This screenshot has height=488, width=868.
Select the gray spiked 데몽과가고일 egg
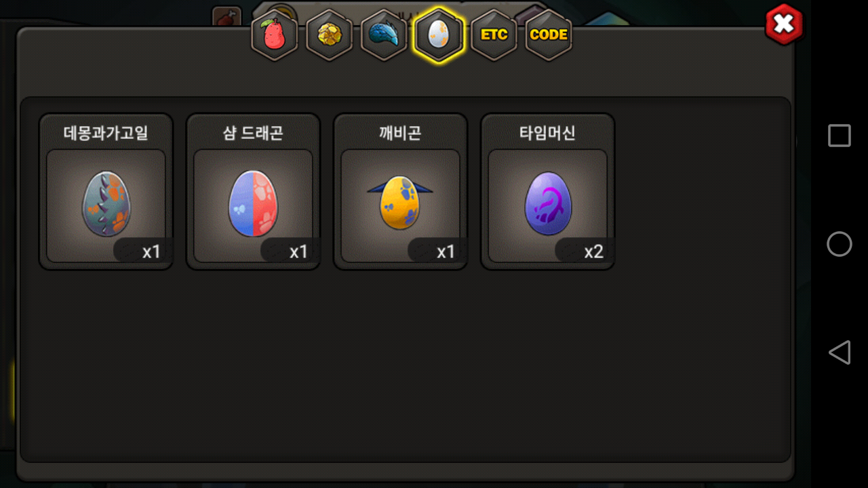[x=106, y=204]
